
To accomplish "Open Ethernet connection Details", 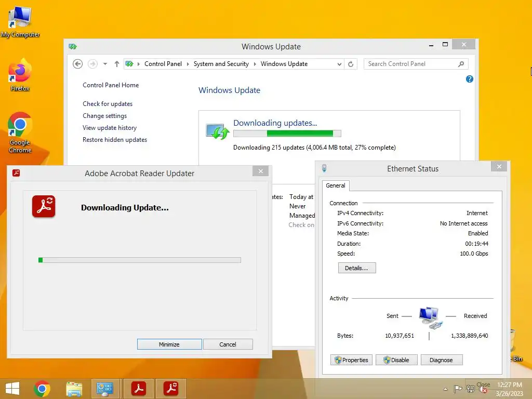I will 356,268.
